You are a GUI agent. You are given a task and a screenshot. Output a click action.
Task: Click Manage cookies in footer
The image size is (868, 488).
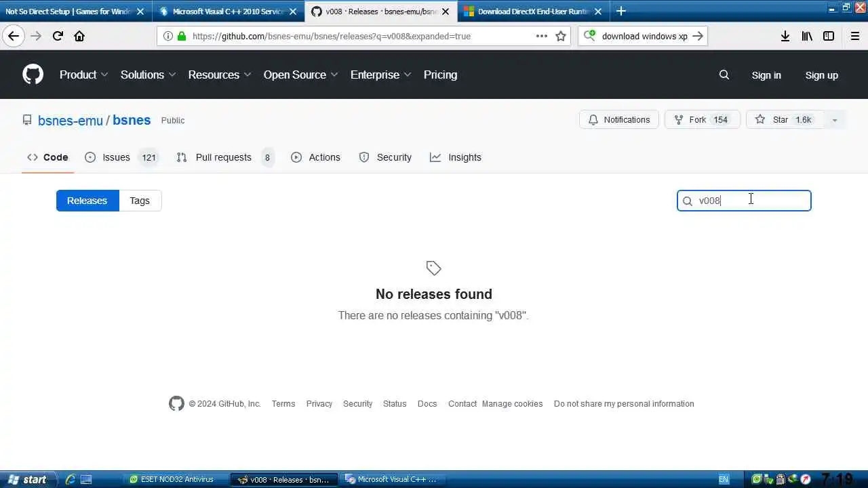(512, 404)
